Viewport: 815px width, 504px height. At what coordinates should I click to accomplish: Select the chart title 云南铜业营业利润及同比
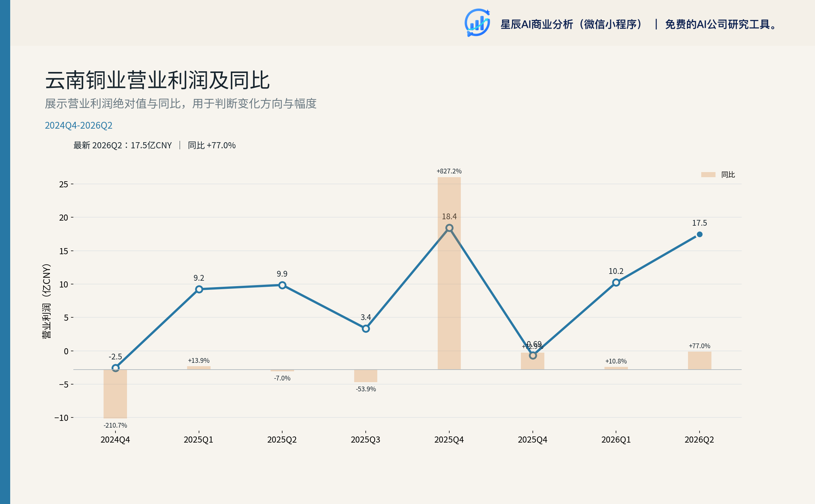click(158, 80)
